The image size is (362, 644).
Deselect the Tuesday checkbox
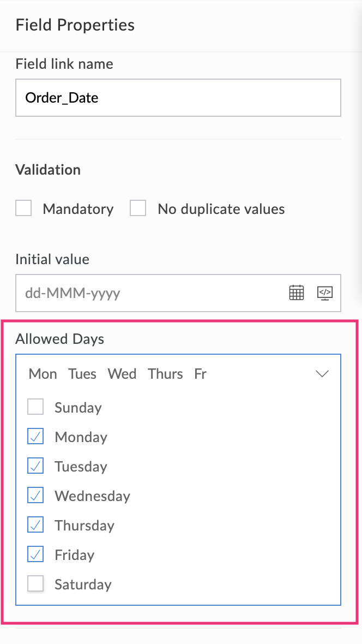35,466
